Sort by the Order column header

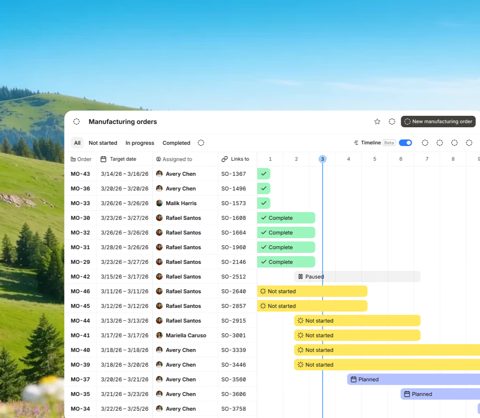tap(81, 159)
